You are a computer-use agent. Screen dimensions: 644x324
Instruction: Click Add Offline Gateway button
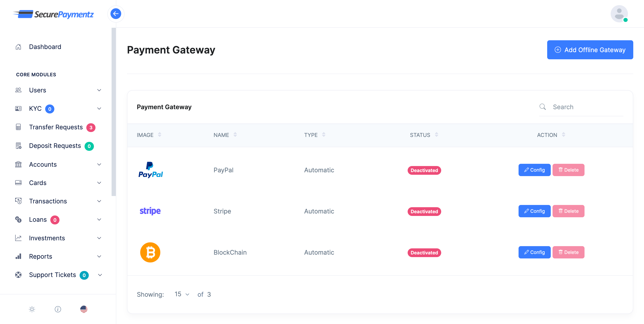click(590, 50)
